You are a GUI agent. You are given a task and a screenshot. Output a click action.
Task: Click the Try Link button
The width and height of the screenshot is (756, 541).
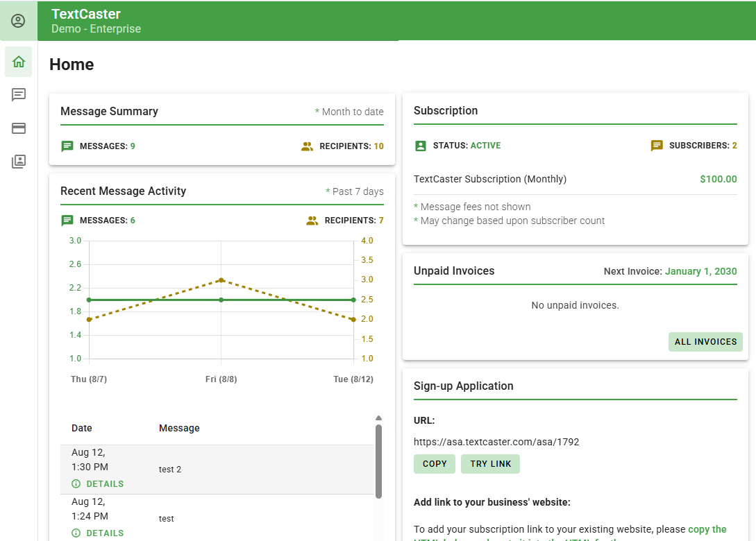pos(490,464)
